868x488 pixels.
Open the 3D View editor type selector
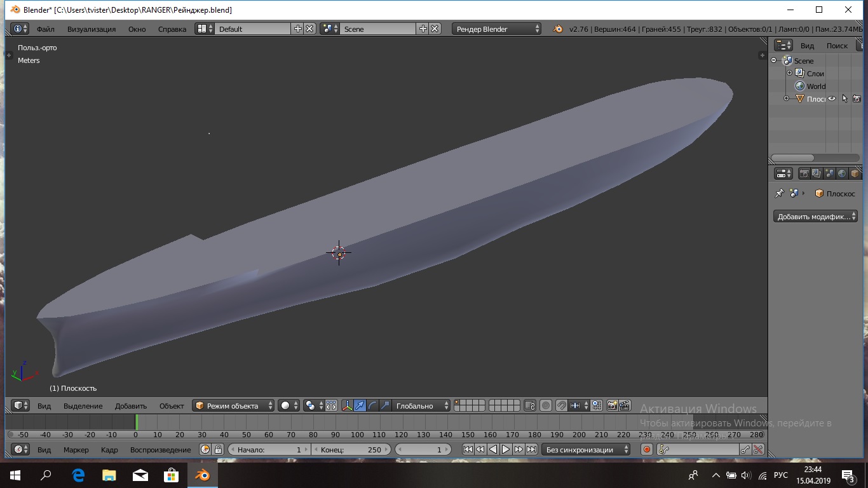coord(20,405)
